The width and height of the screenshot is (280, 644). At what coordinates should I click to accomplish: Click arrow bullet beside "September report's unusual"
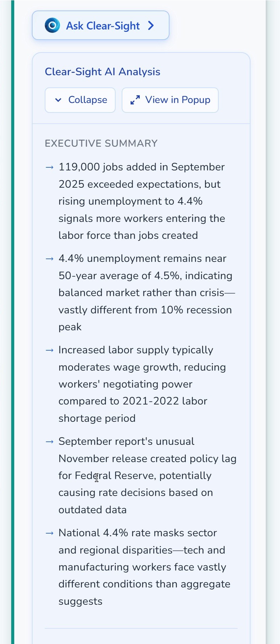coord(49,441)
